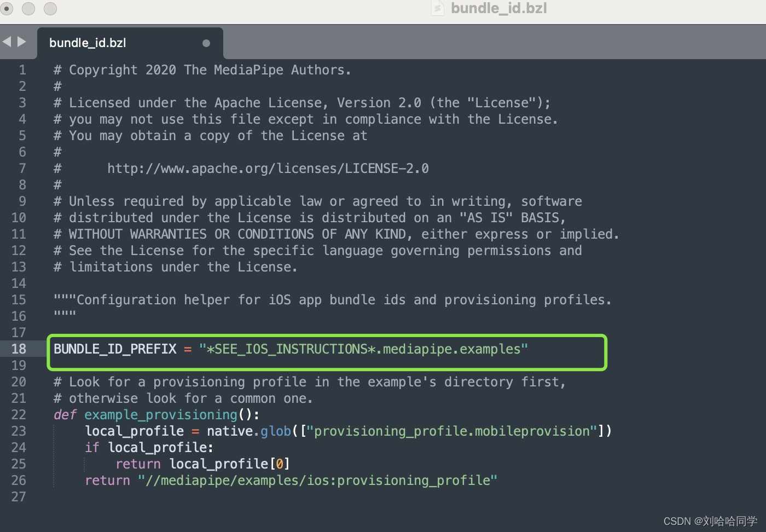
Task: Click the 'Configuration helper for iOS' docstring
Action: pyautogui.click(x=333, y=300)
